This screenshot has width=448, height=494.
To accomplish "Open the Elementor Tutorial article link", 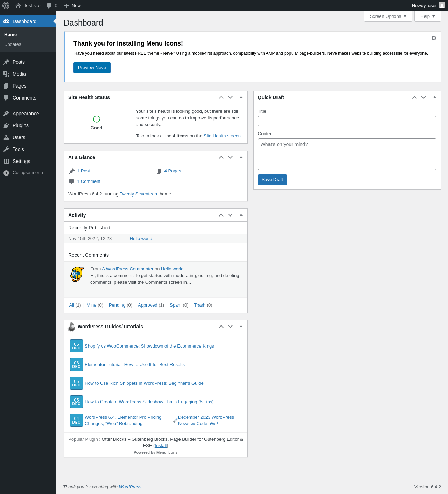I will coord(135,365).
